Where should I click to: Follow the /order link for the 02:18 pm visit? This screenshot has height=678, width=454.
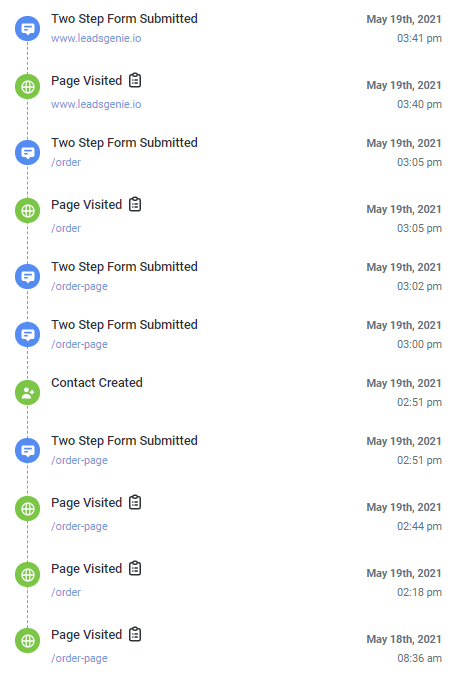click(x=66, y=592)
